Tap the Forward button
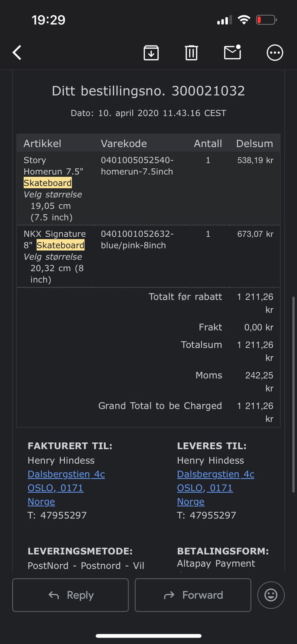The width and height of the screenshot is (297, 644). click(193, 595)
